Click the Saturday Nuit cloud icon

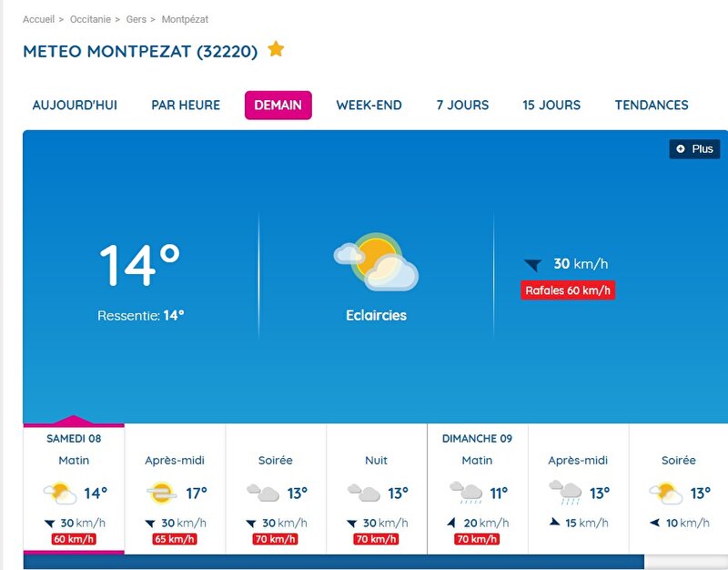click(363, 493)
